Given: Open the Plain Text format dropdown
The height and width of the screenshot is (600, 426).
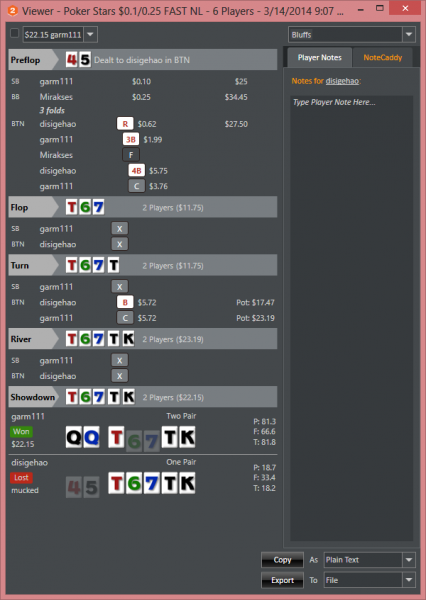Looking at the screenshot, I should pyautogui.click(x=370, y=560).
